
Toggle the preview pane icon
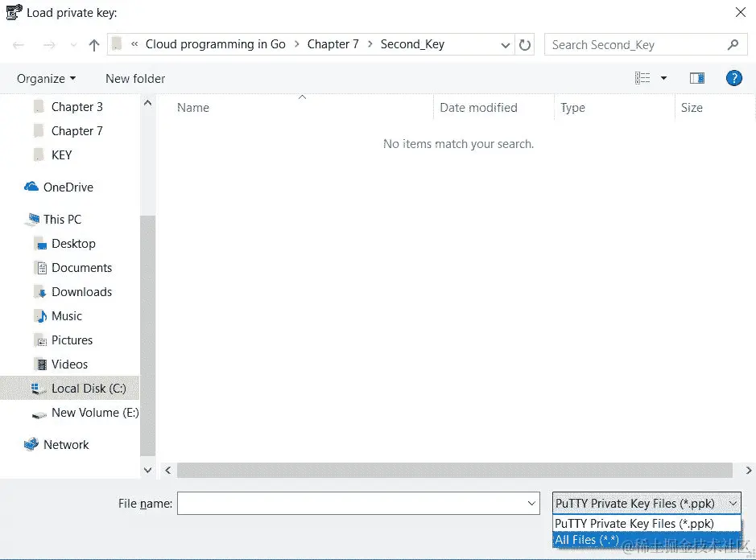coord(697,78)
